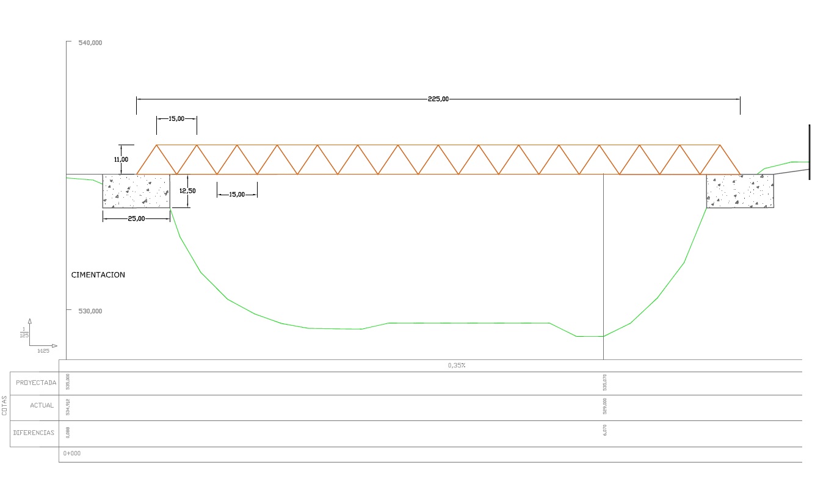Select the 11,00 truss height dimension
The height and width of the screenshot is (504, 826).
[x=121, y=159]
